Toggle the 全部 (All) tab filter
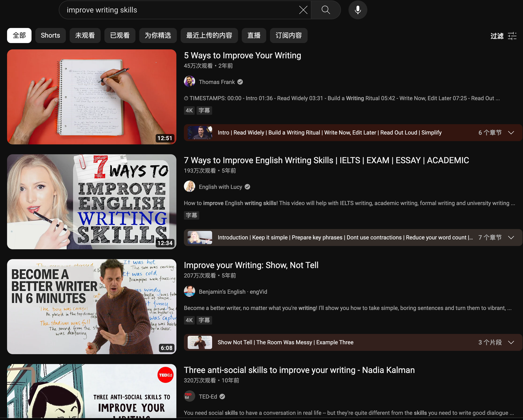The width and height of the screenshot is (523, 420). pos(19,35)
